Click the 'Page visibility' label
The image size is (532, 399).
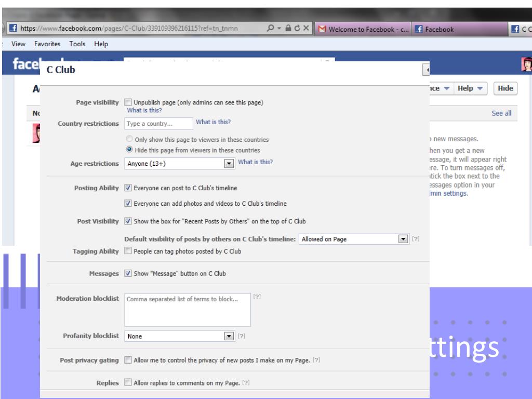tap(97, 102)
